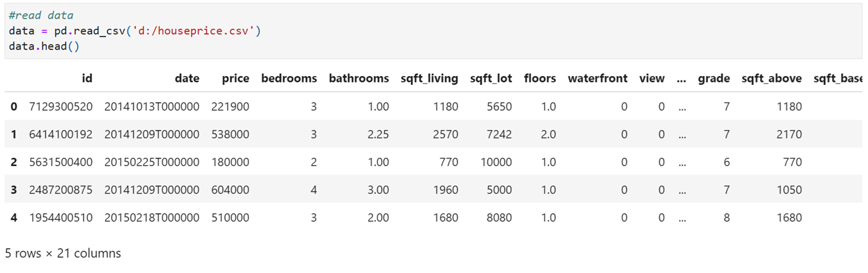The height and width of the screenshot is (273, 868).
Task: Click the price cell 604000
Action: 230,190
